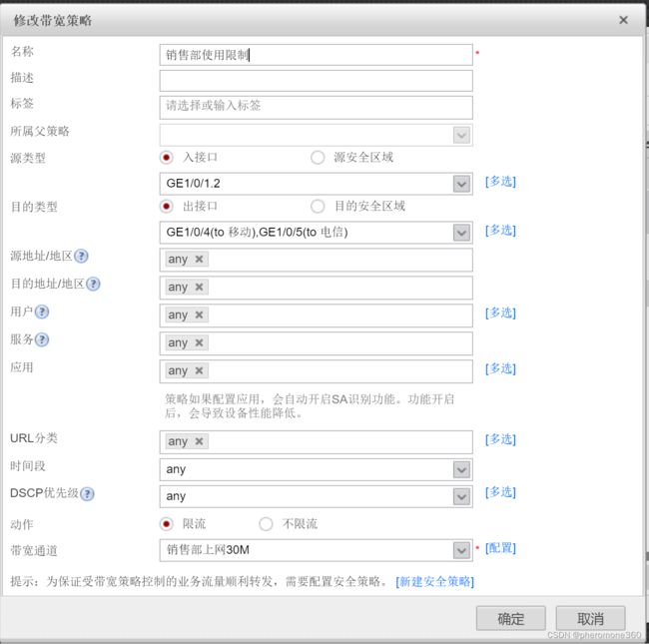Screen dimensions: 649x644
Task: Open the 时间段 dropdown
Action: [x=461, y=469]
